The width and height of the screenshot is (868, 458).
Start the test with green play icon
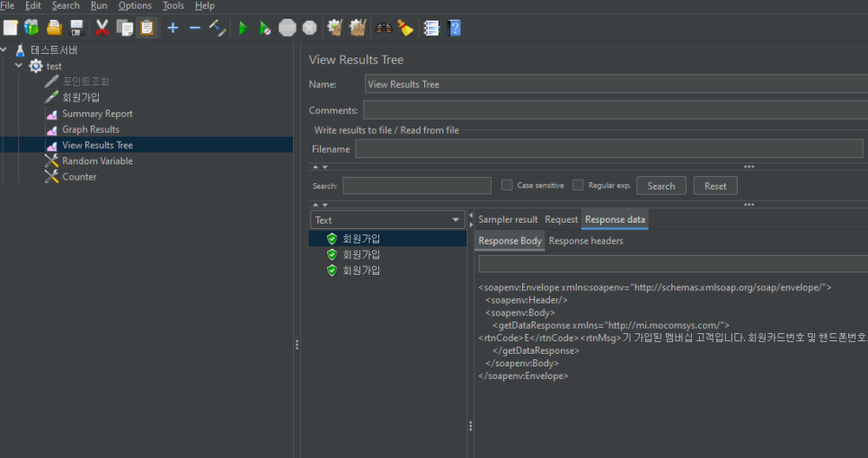(x=243, y=28)
